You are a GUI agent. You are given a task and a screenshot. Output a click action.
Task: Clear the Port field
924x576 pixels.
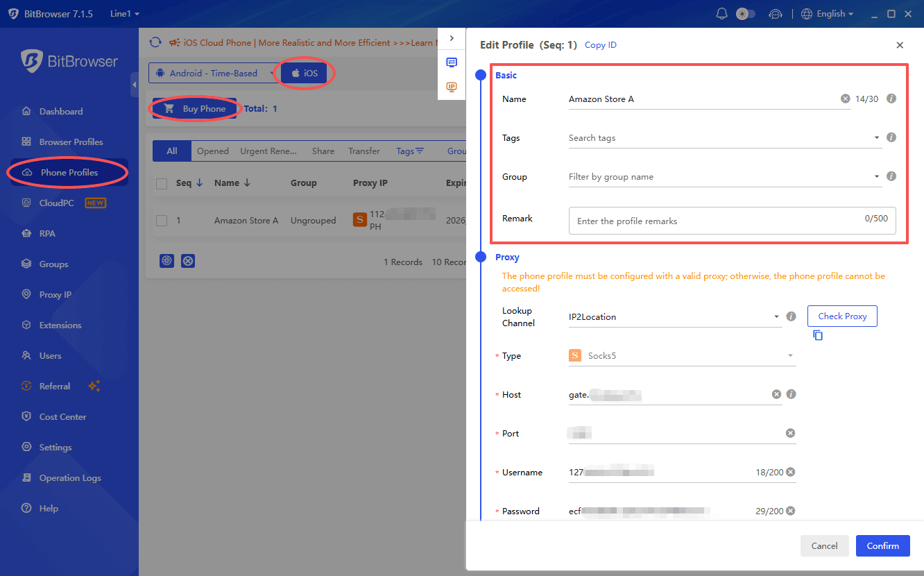click(x=790, y=433)
